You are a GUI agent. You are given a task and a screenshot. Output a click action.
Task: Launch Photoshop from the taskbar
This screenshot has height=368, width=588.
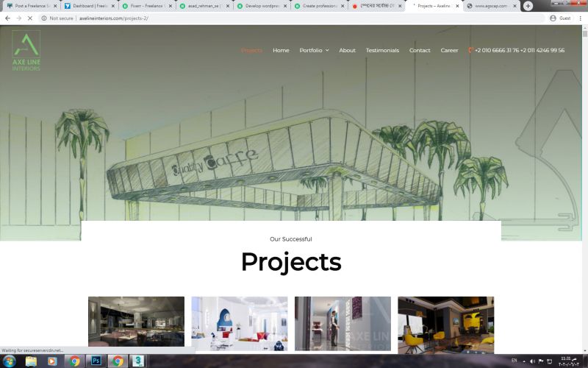(96, 361)
